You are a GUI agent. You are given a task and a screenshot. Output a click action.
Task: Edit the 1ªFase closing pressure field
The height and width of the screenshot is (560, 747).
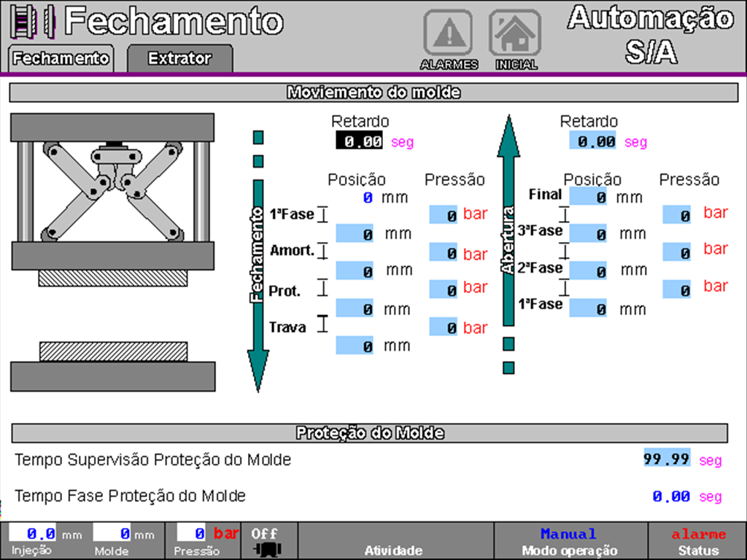point(444,215)
